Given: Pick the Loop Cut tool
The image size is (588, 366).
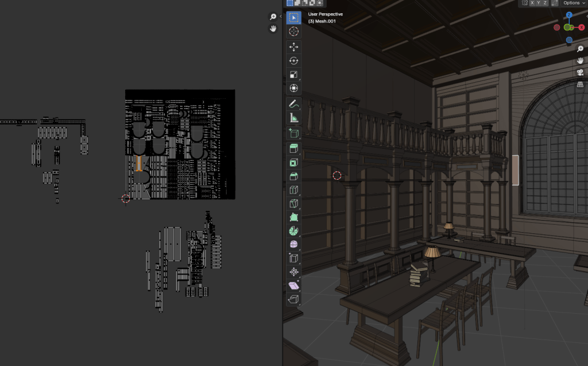Looking at the screenshot, I should tap(293, 190).
